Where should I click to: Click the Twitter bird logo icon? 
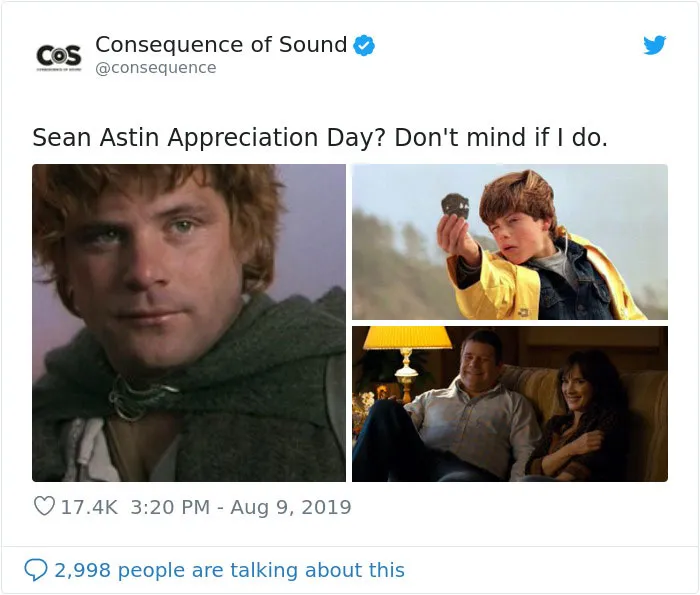[x=654, y=45]
